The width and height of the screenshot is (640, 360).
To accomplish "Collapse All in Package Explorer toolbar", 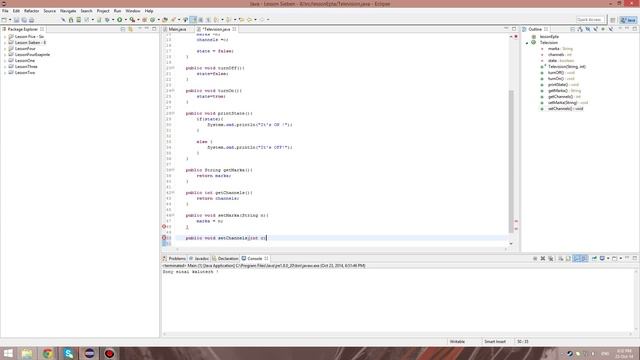I will (122, 29).
